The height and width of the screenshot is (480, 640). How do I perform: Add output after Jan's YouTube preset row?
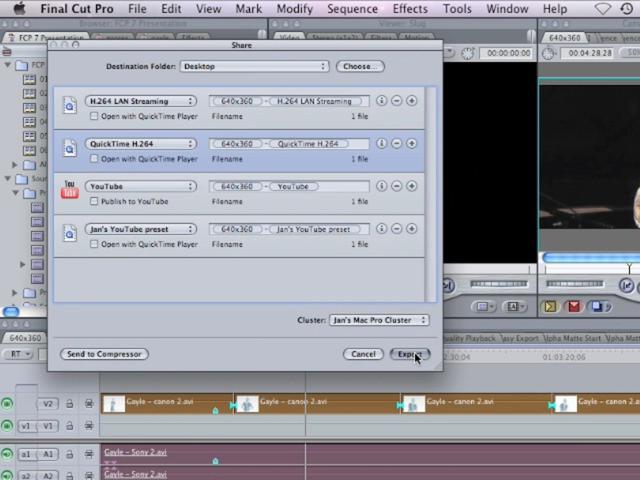click(x=411, y=229)
